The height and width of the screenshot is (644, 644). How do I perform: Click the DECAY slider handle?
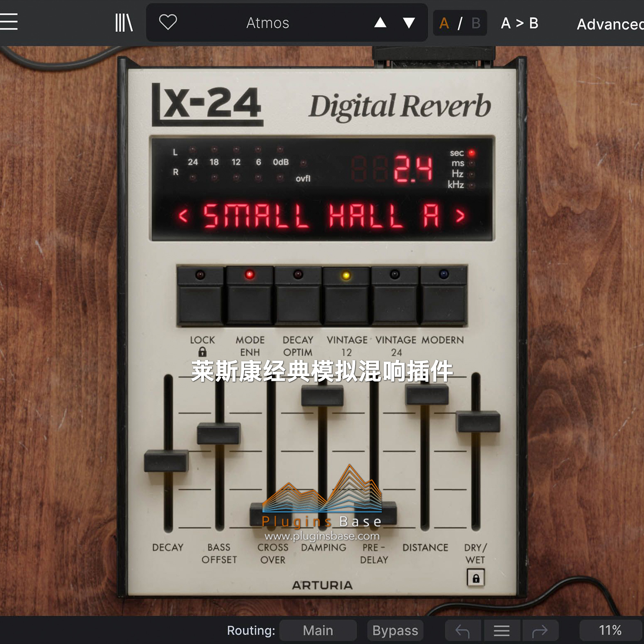point(166,461)
